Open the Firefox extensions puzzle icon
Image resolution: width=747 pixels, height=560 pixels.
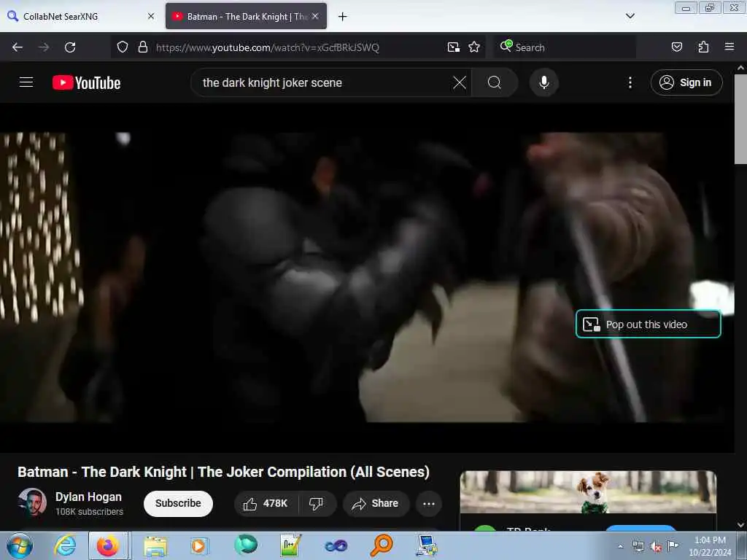[703, 47]
